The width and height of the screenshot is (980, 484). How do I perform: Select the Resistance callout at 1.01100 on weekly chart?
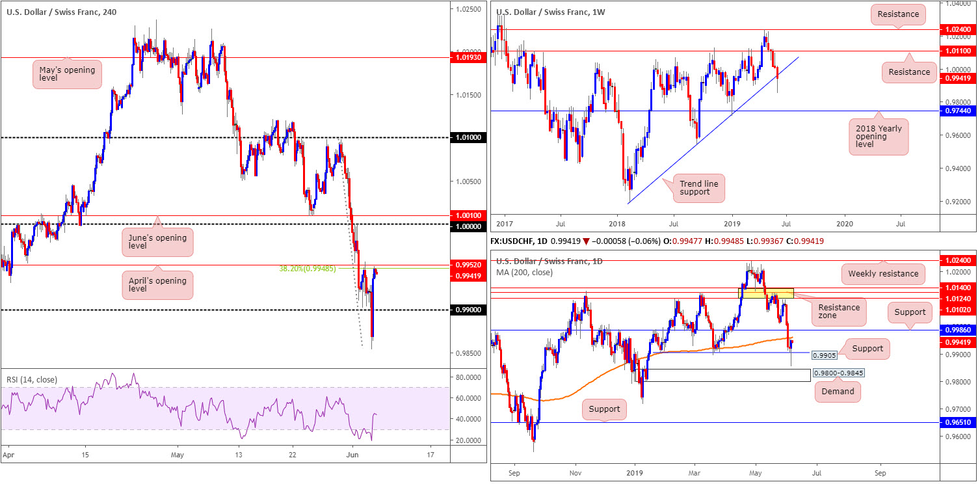click(909, 72)
